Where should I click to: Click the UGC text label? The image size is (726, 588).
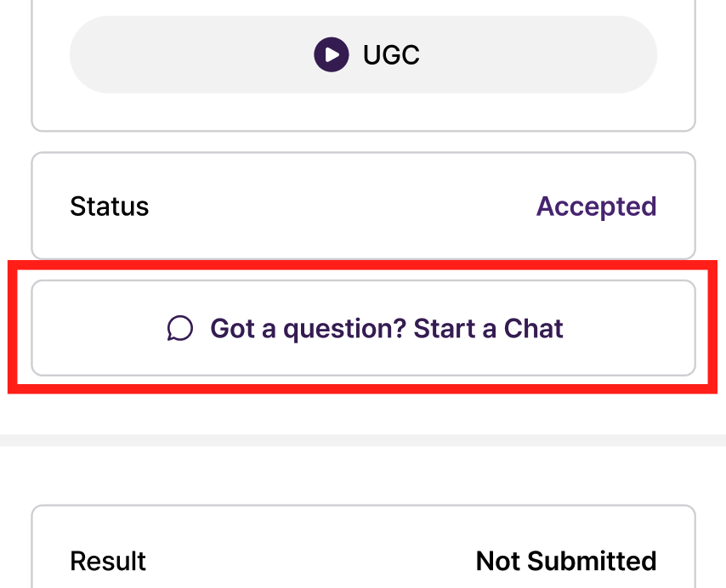click(x=391, y=55)
